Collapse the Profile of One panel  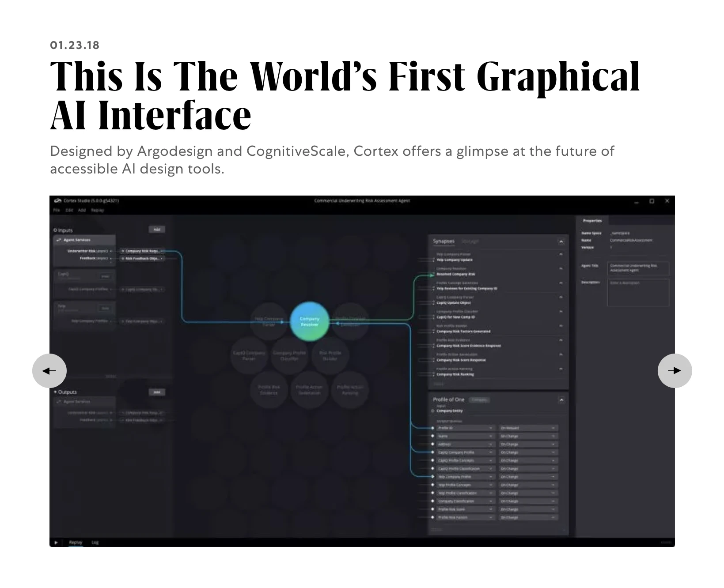pos(561,400)
